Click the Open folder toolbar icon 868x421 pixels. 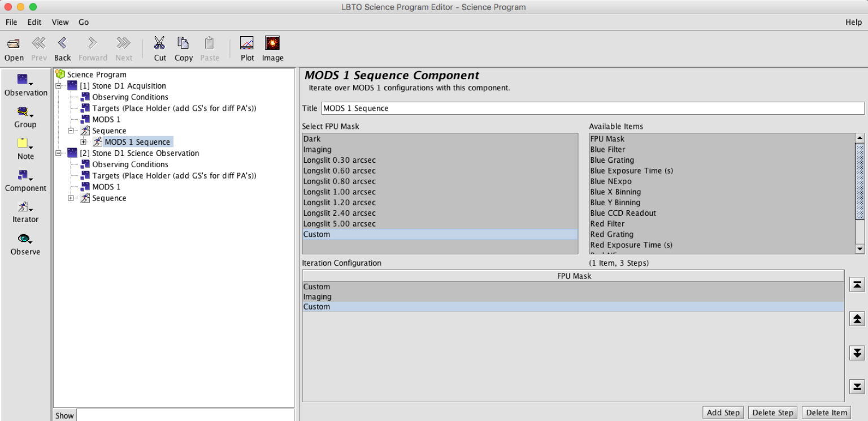(x=14, y=44)
